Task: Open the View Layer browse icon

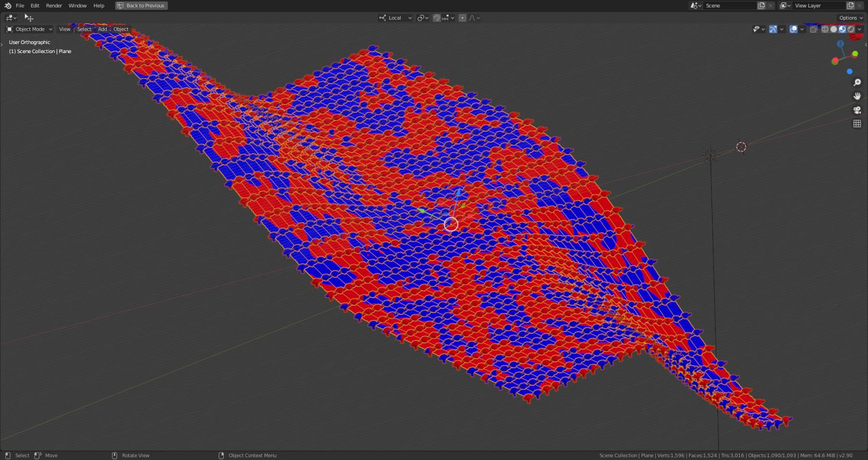Action: [x=785, y=6]
